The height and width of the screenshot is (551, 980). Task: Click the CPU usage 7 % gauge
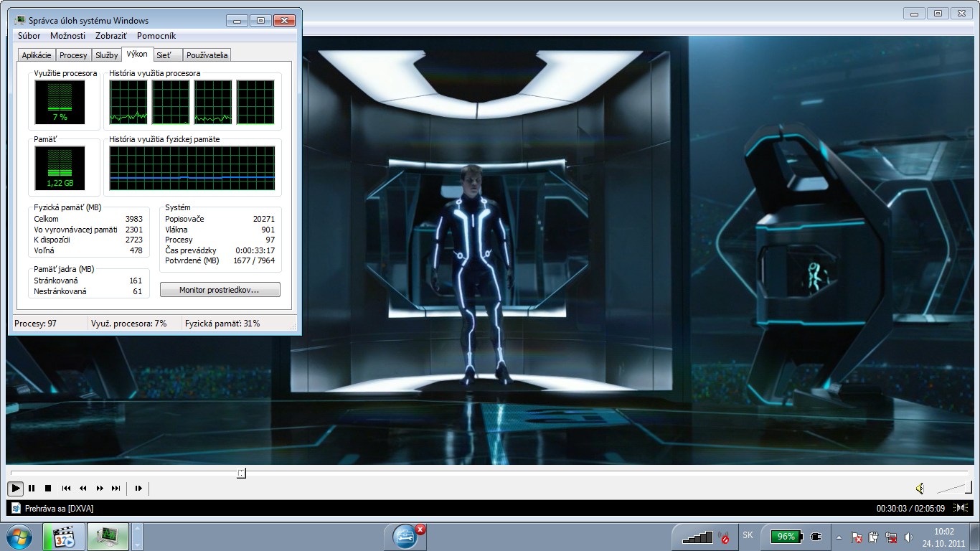pyautogui.click(x=60, y=101)
